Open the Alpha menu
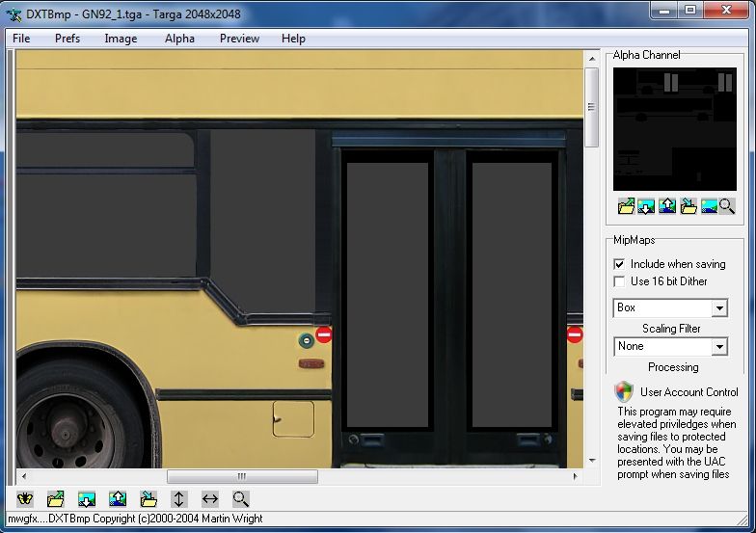 (179, 39)
